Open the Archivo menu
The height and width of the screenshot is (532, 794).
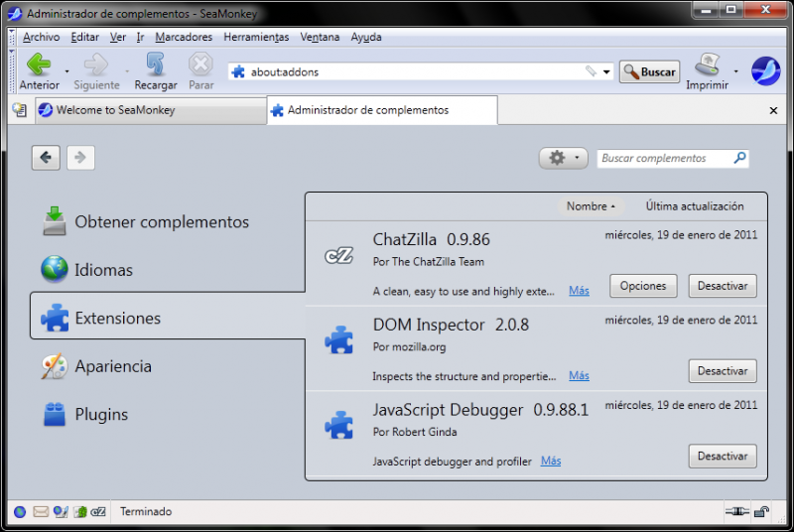point(41,37)
